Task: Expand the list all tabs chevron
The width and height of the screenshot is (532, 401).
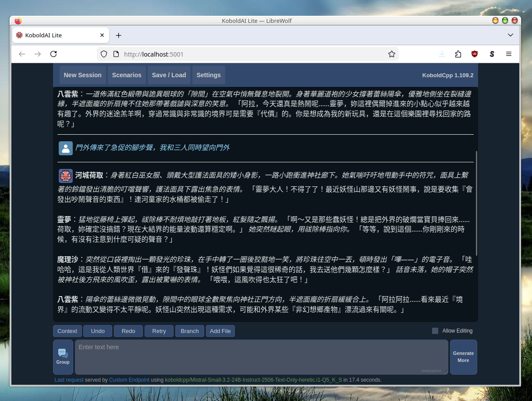Action: pyautogui.click(x=511, y=35)
